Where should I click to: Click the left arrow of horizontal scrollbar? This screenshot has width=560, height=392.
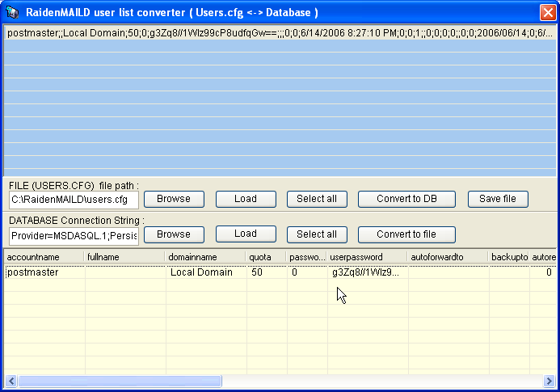pos(11,380)
